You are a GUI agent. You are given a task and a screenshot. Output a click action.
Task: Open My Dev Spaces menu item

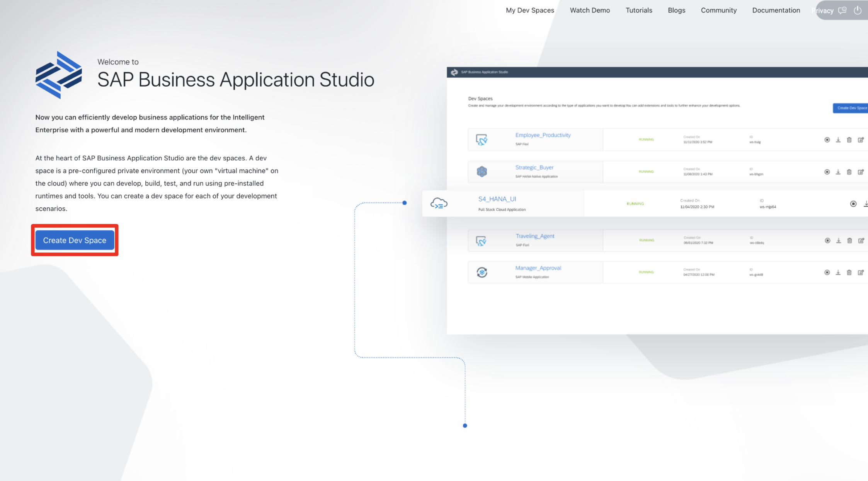click(x=530, y=10)
